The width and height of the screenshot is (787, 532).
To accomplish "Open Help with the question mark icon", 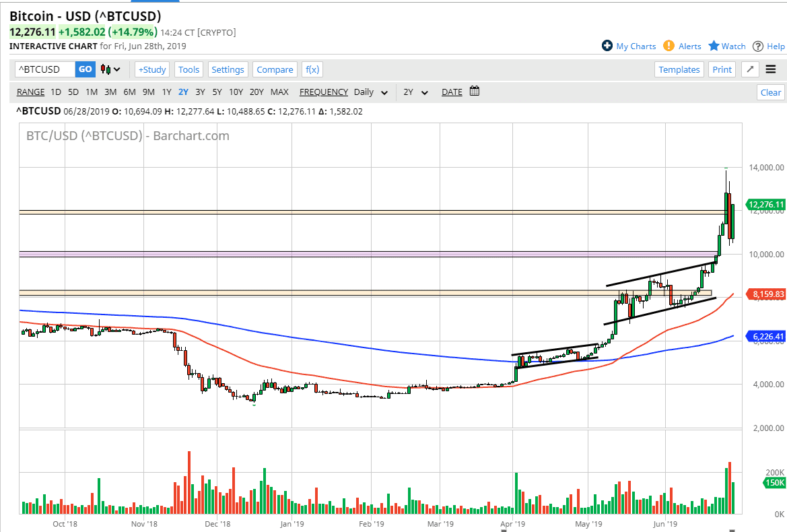I will tap(758, 46).
